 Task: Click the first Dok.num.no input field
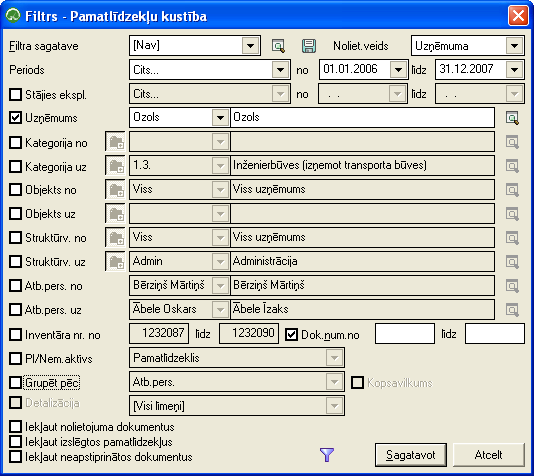pos(405,334)
